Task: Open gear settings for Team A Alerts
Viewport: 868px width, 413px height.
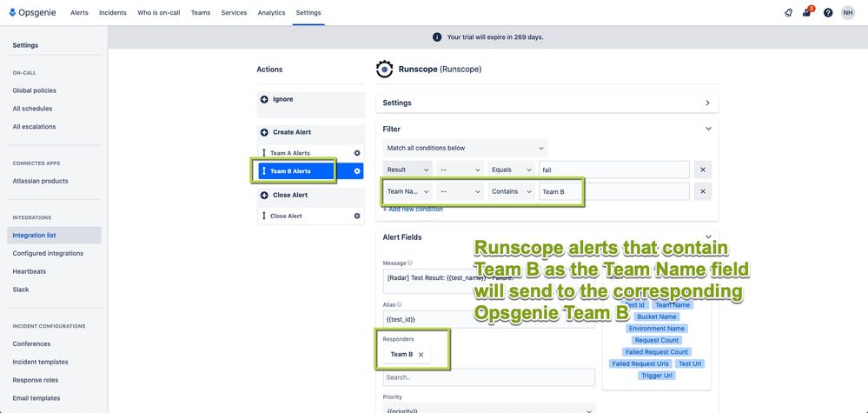Action: (x=357, y=153)
